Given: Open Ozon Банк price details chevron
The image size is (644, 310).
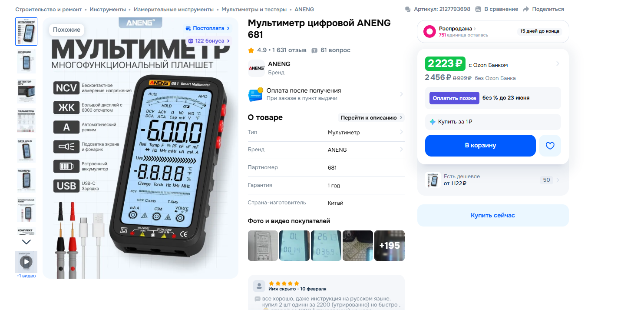Looking at the screenshot, I should (x=558, y=64).
